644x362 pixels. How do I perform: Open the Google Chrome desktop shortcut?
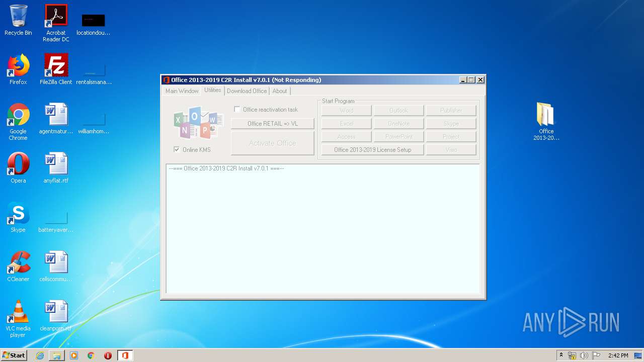(x=18, y=122)
